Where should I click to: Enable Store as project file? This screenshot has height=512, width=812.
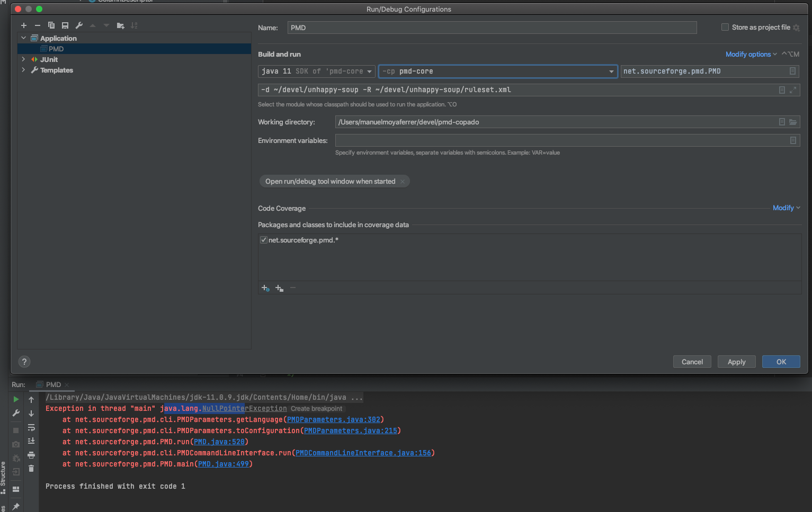725,27
